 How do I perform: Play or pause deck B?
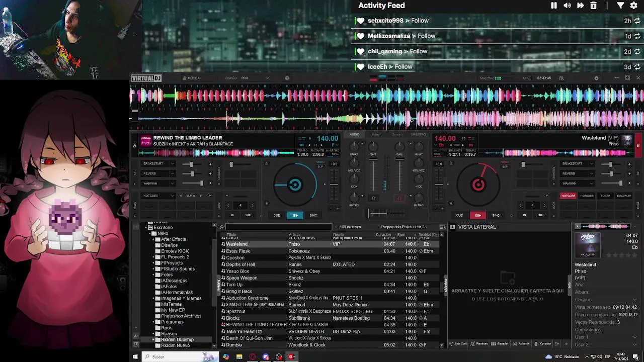(x=477, y=215)
